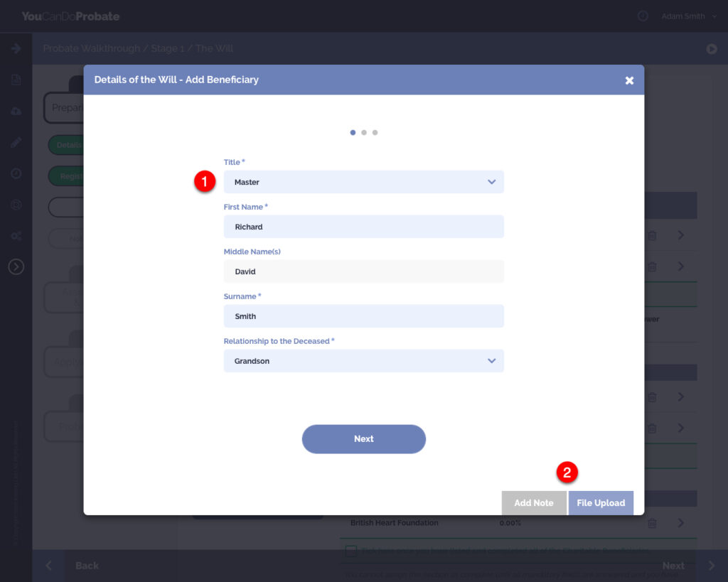The height and width of the screenshot is (582, 728).
Task: Click the First Name field with Richard
Action: 363,227
